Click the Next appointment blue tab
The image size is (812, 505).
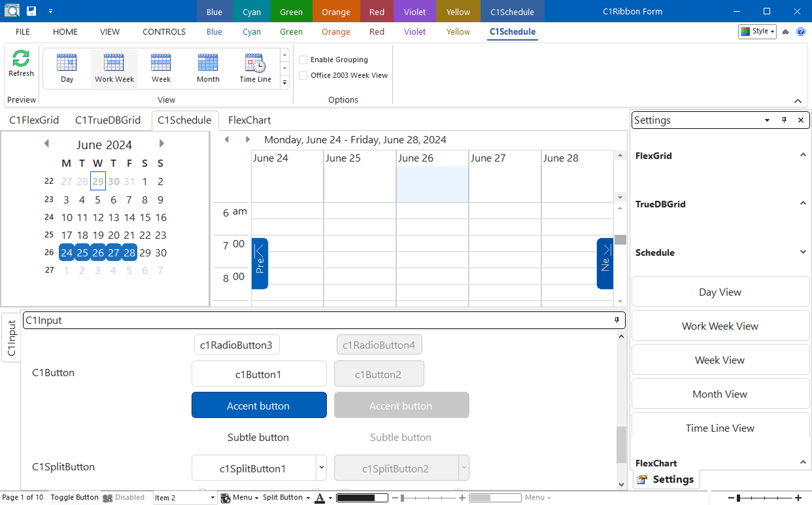(x=605, y=263)
